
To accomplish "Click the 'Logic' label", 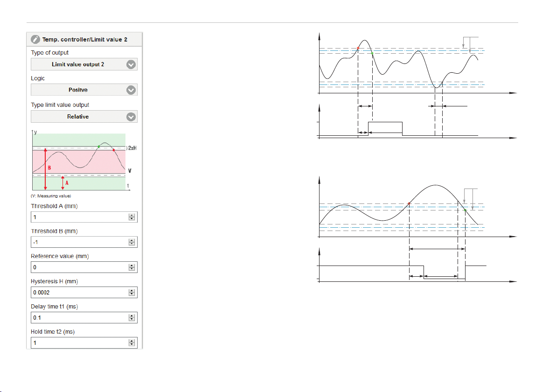I will [38, 78].
